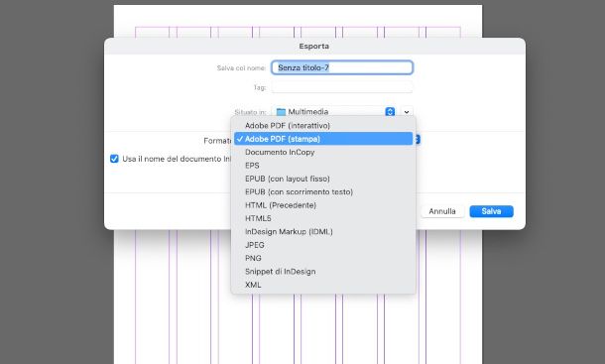Image resolution: width=605 pixels, height=364 pixels.
Task: Click the Salva button
Action: pyautogui.click(x=491, y=211)
